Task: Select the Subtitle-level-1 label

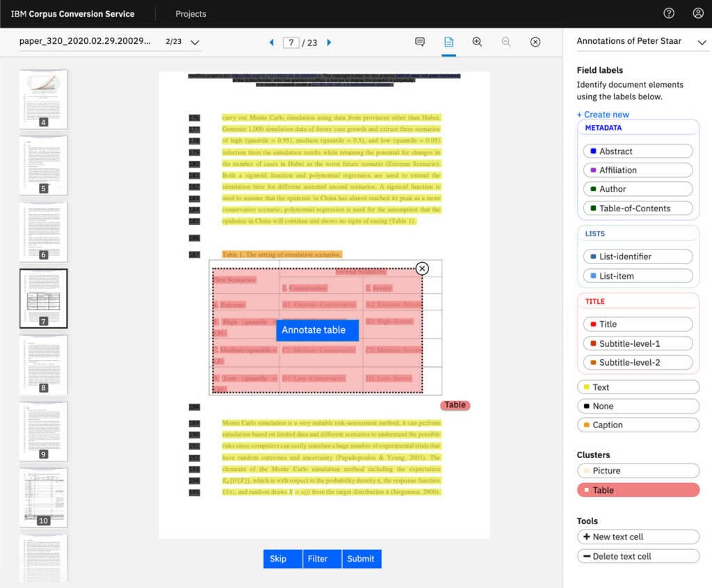Action: point(638,343)
